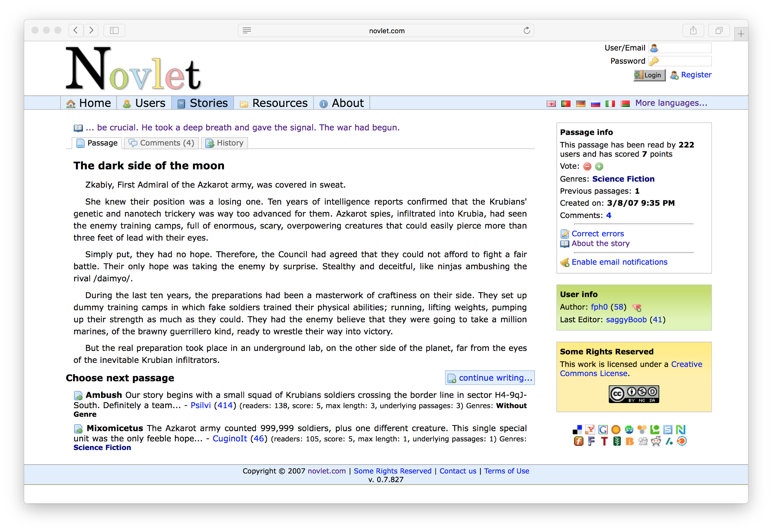Submit the story to StumbleUpon
The image size is (772, 532).
coord(629,429)
